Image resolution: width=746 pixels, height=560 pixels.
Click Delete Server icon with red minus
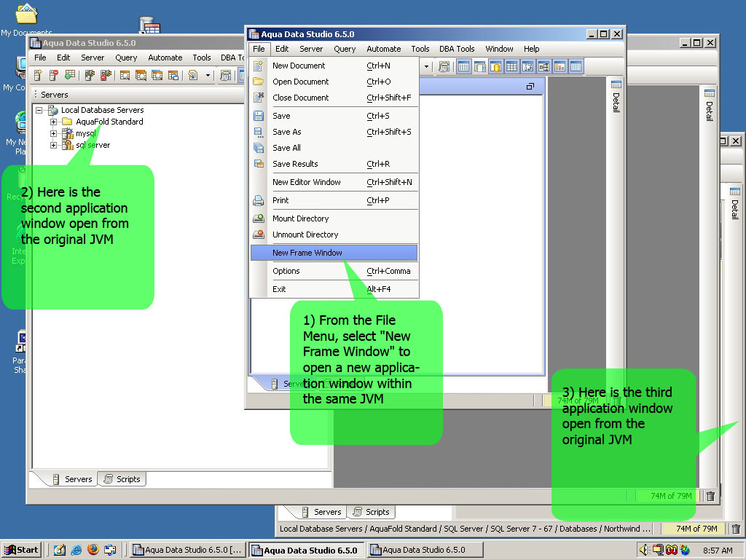[x=54, y=75]
